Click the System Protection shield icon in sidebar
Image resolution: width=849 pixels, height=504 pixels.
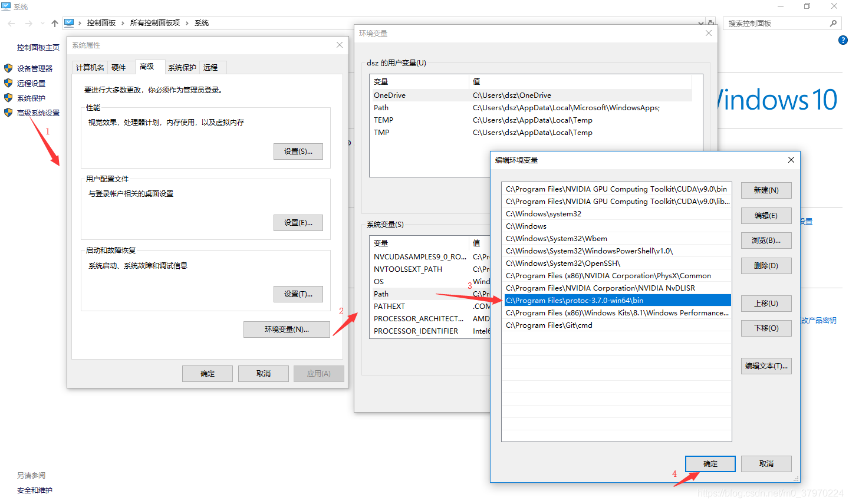pyautogui.click(x=8, y=98)
